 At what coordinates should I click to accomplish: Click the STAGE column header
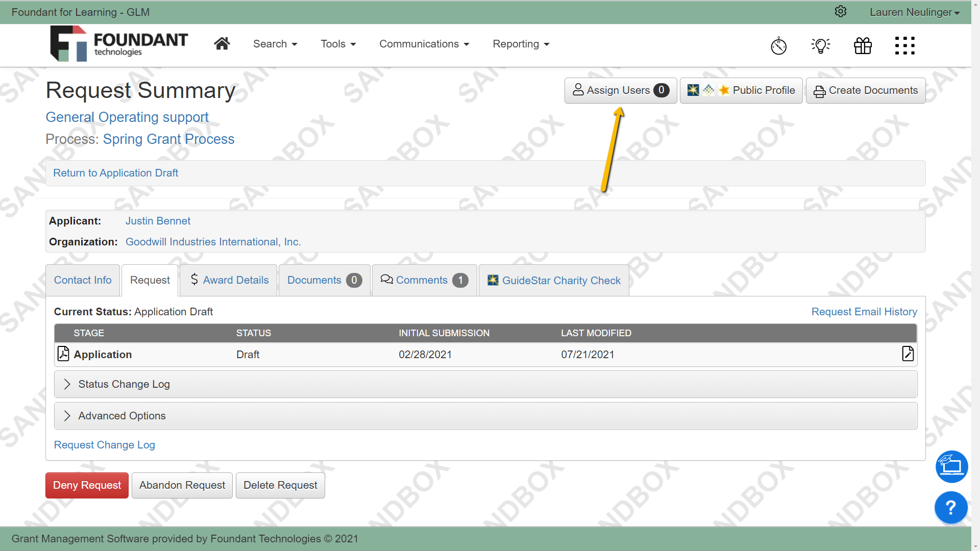[x=89, y=333]
